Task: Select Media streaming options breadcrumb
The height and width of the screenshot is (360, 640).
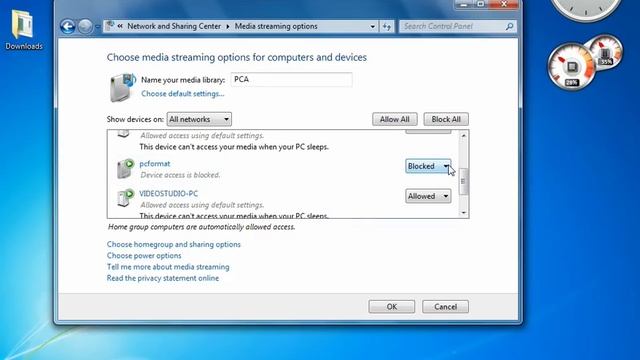Action: (276, 26)
